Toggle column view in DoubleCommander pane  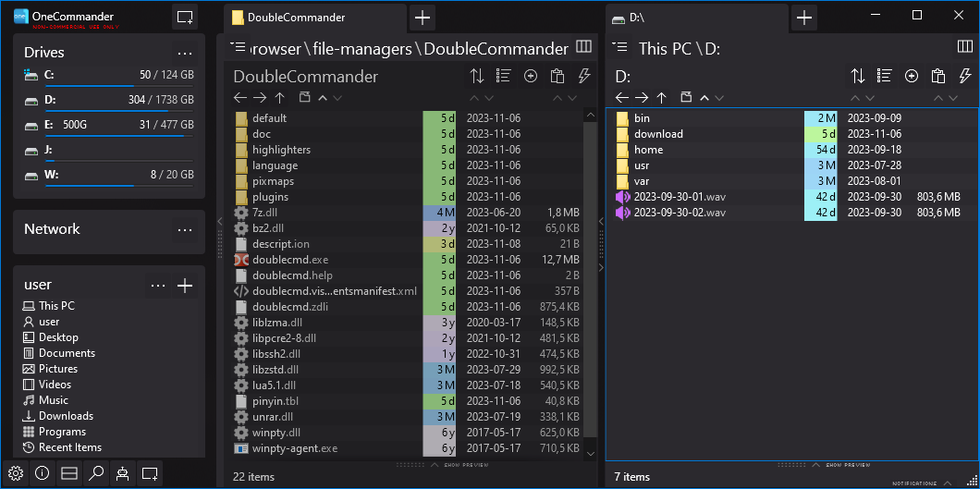point(583,46)
